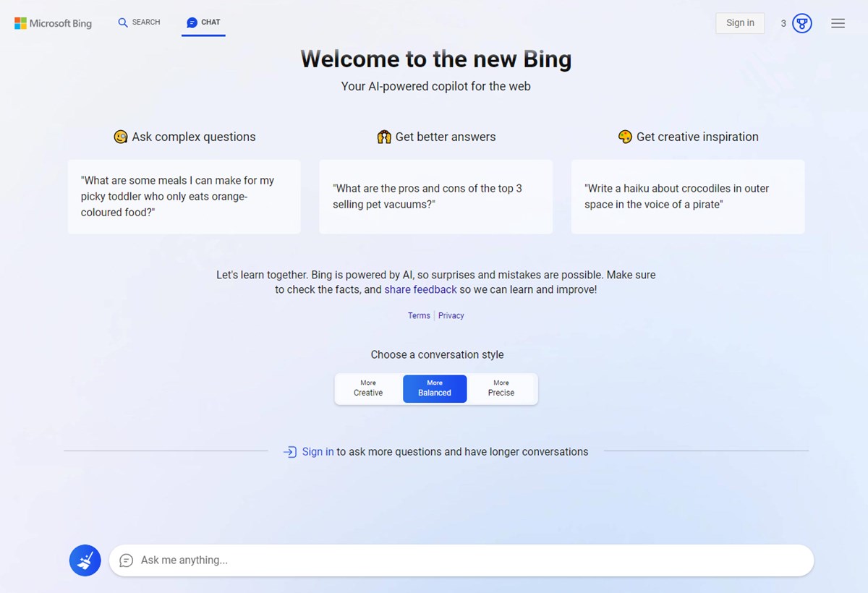Choose the pet vacuums pros and cons prompt
Screen dimensions: 868x593
point(435,197)
